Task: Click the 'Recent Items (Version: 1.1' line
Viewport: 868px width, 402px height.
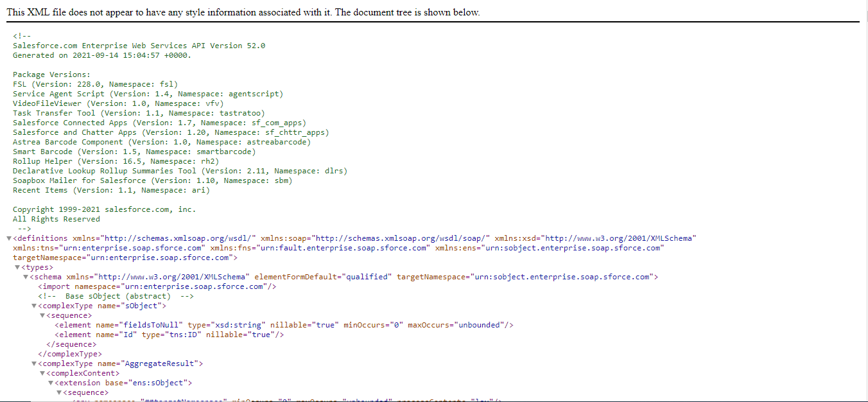Action: click(111, 190)
